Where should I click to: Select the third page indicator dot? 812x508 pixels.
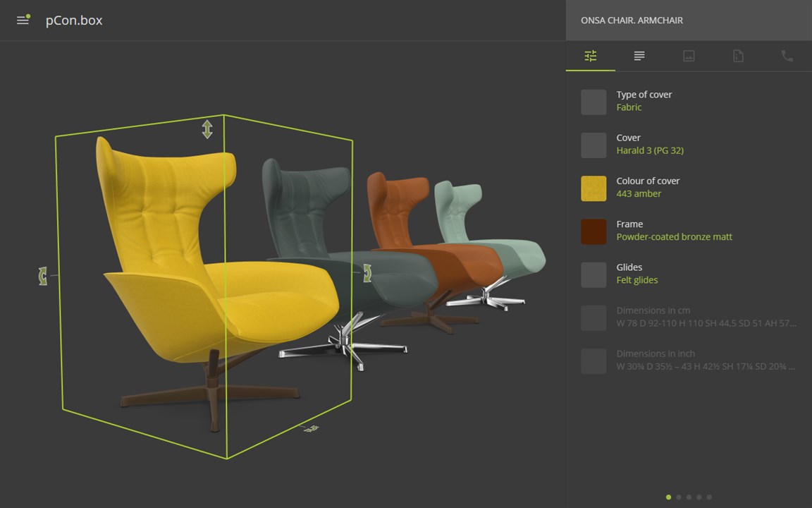point(689,497)
